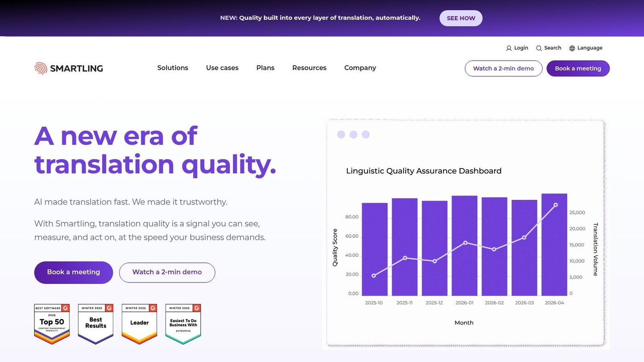This screenshot has width=644, height=362.
Task: Open the Solutions menu
Action: [x=172, y=68]
